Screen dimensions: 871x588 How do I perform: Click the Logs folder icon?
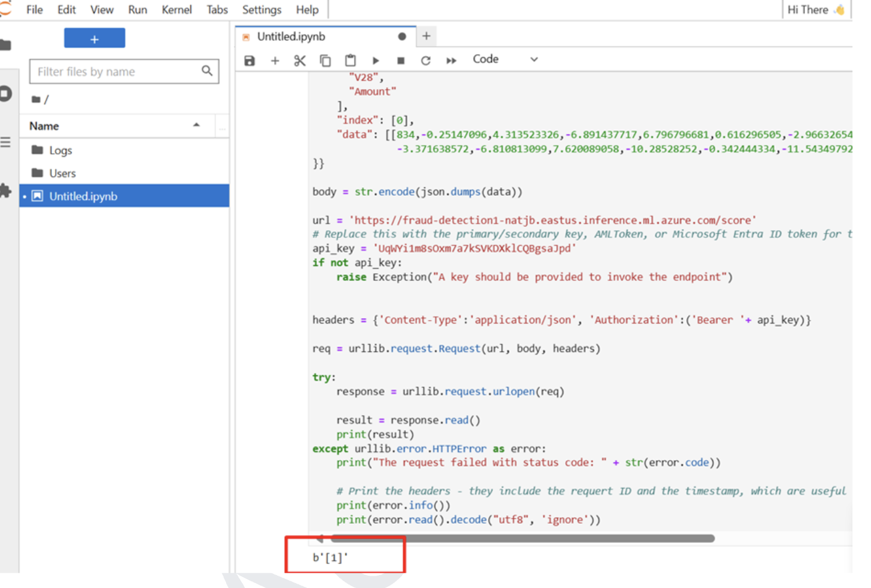pyautogui.click(x=37, y=149)
